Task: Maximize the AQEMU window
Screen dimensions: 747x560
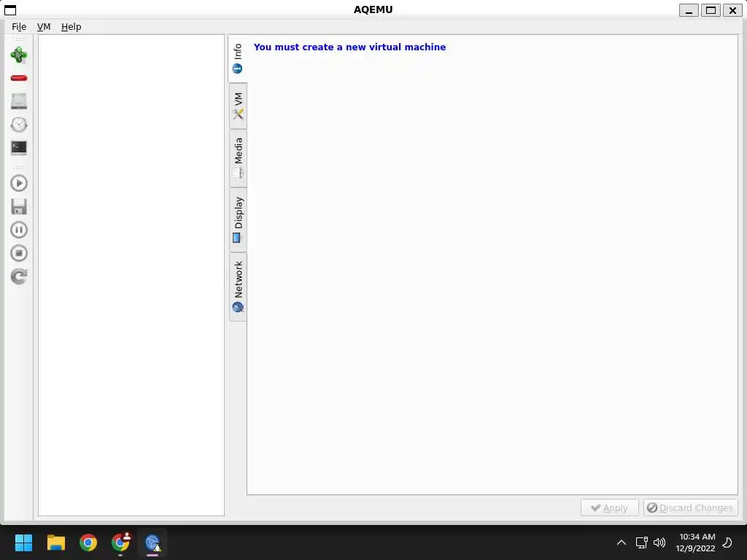Action: (x=711, y=10)
